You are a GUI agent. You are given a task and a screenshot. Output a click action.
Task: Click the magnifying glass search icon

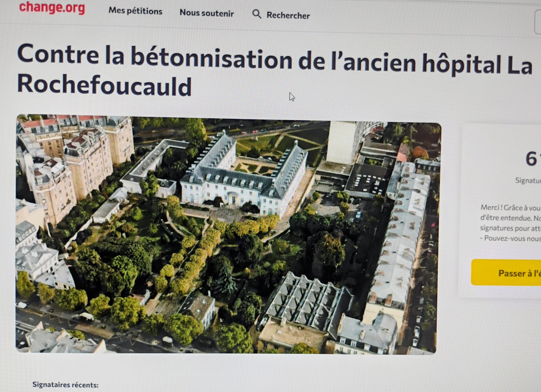[256, 14]
